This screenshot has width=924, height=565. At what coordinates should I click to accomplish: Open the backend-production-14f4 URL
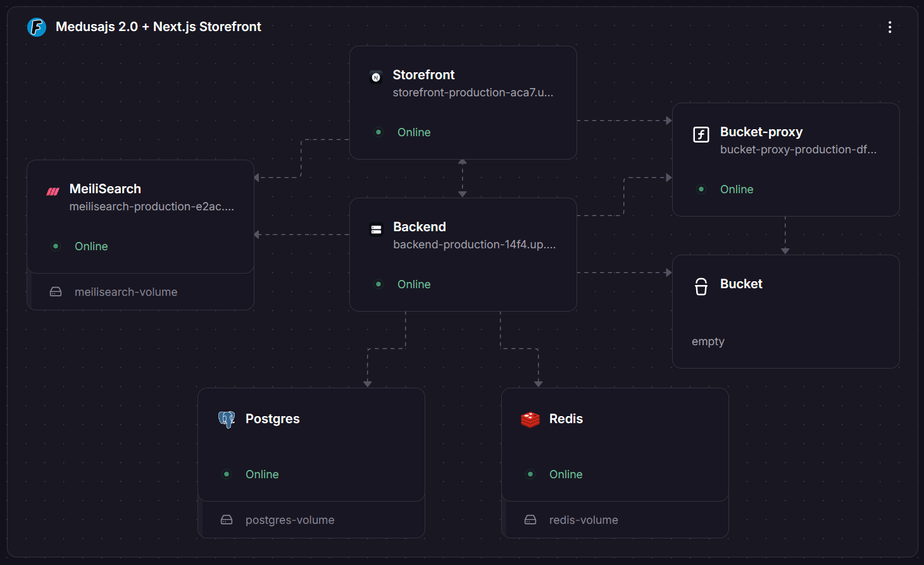coord(475,244)
